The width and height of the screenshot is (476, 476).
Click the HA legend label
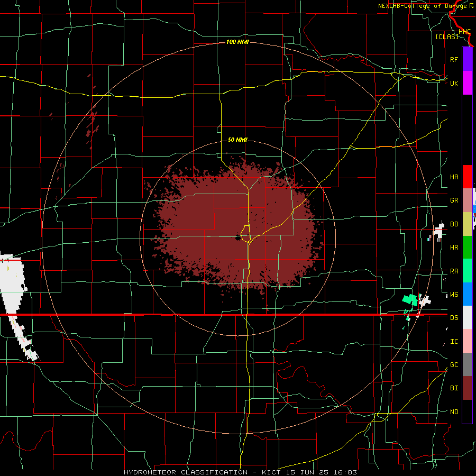pos(454,177)
